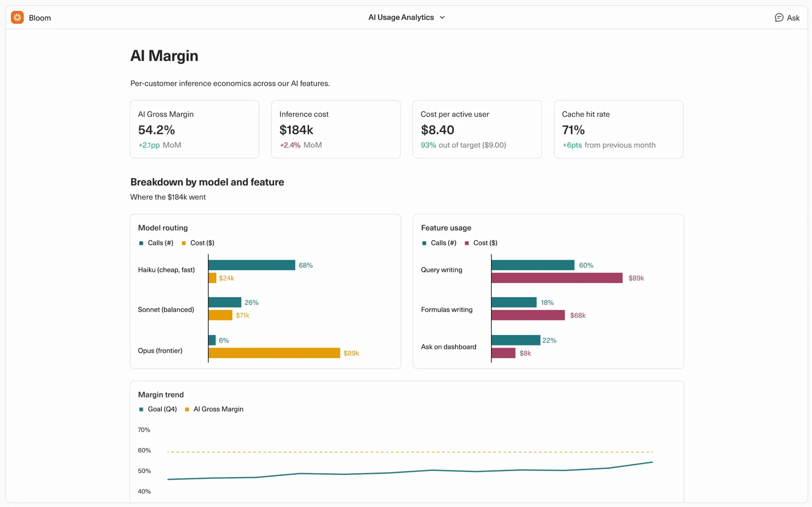Click the 60% axis label in Margin trend
Viewport: 812px width, 507px height.
click(x=144, y=450)
